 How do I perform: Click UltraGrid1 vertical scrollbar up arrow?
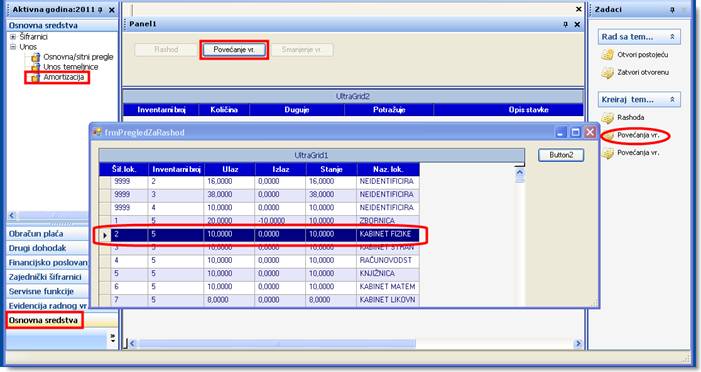coord(519,172)
